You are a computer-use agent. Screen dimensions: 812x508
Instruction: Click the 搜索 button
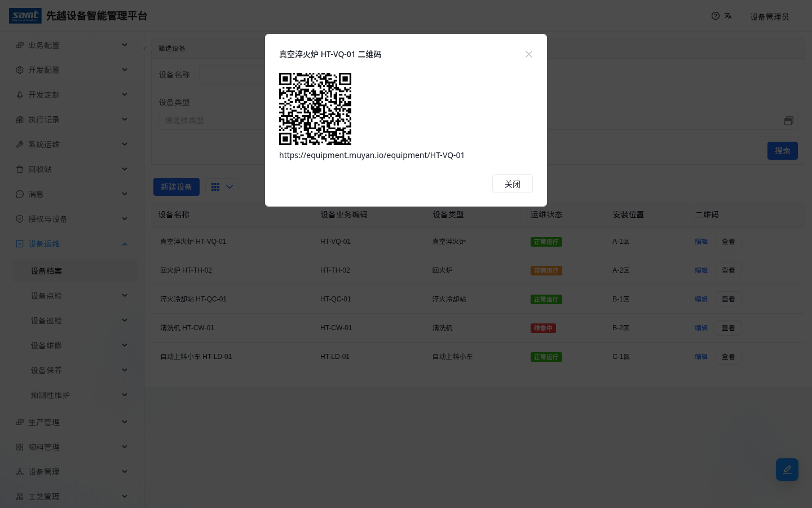click(783, 151)
